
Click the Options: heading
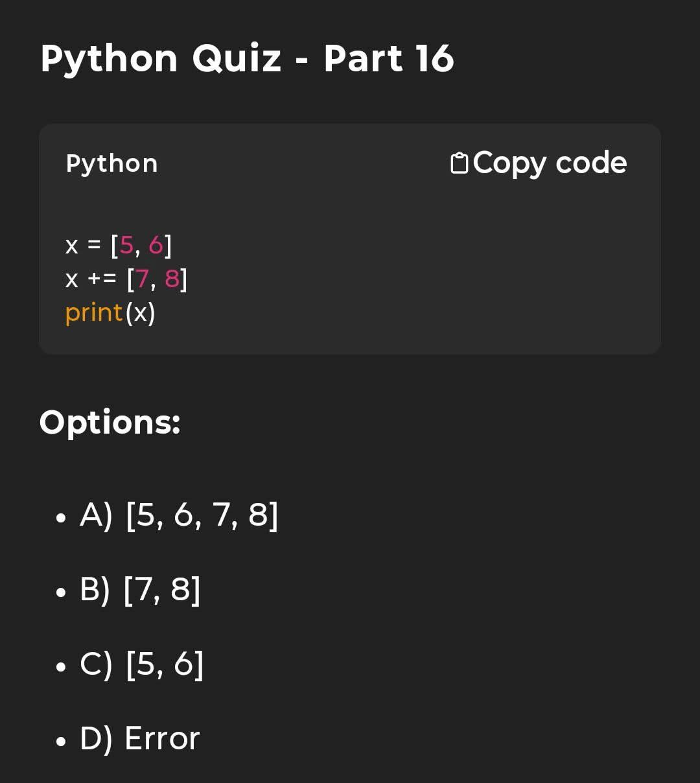[x=110, y=423]
